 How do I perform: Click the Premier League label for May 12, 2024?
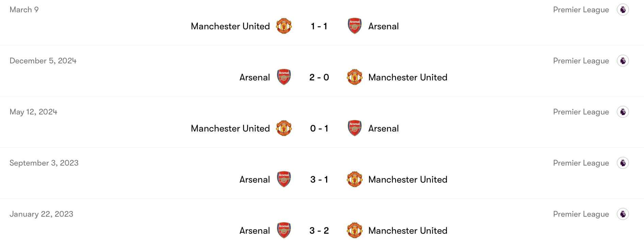tap(581, 112)
